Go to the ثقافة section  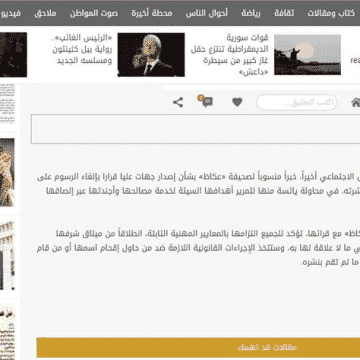click(x=284, y=13)
